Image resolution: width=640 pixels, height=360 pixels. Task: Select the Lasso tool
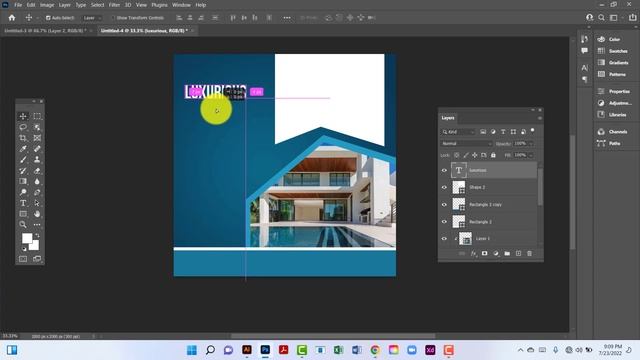click(x=23, y=127)
